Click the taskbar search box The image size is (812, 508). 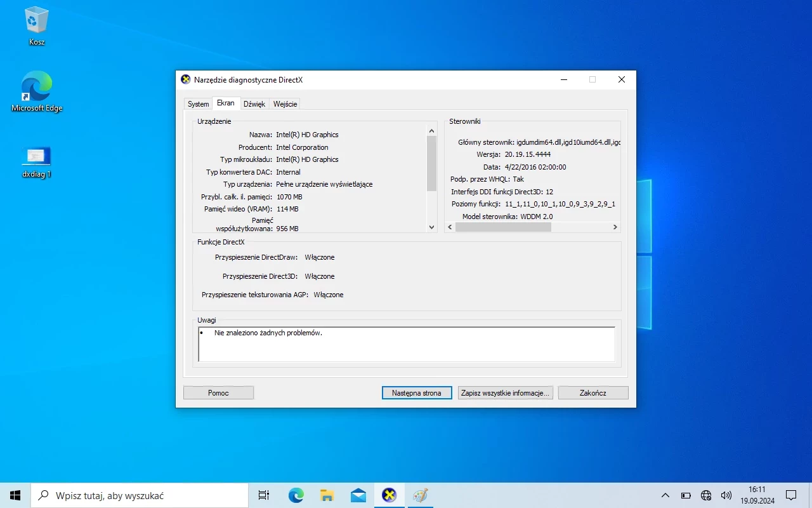(140, 495)
